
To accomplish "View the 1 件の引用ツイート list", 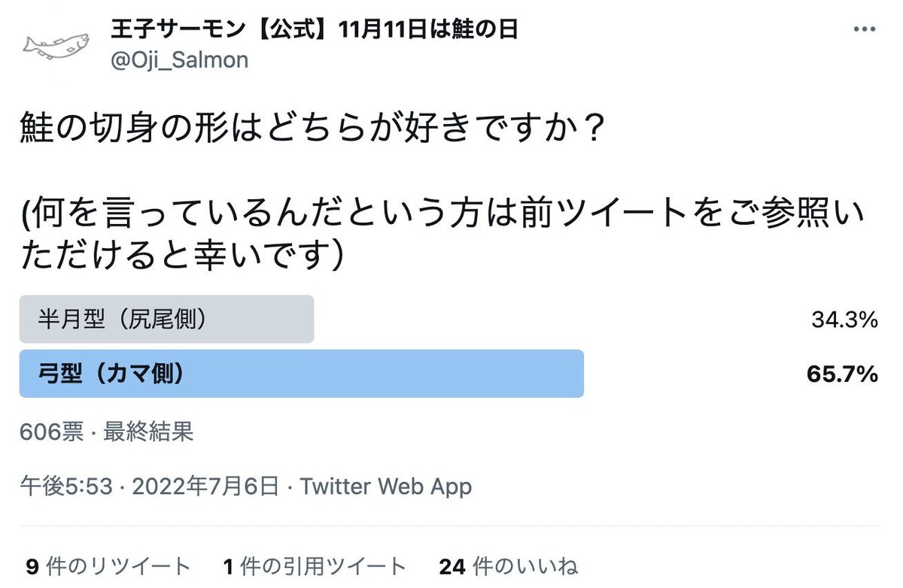I will coord(314,566).
